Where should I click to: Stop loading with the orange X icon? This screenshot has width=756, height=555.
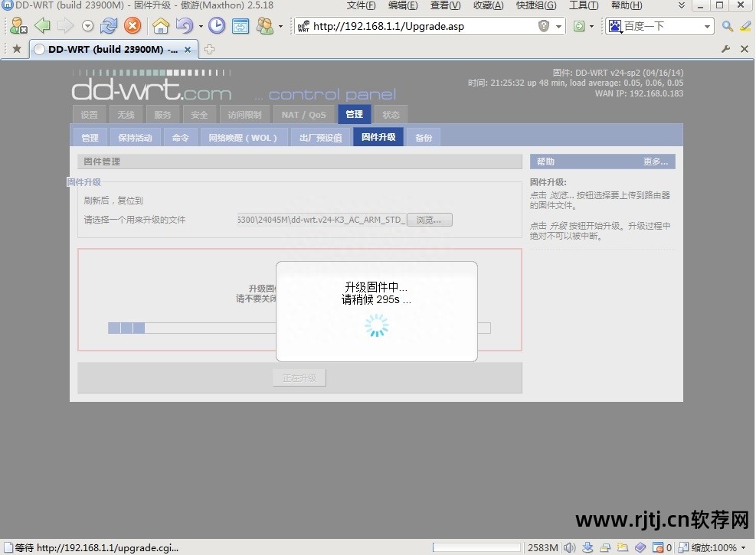(x=132, y=25)
